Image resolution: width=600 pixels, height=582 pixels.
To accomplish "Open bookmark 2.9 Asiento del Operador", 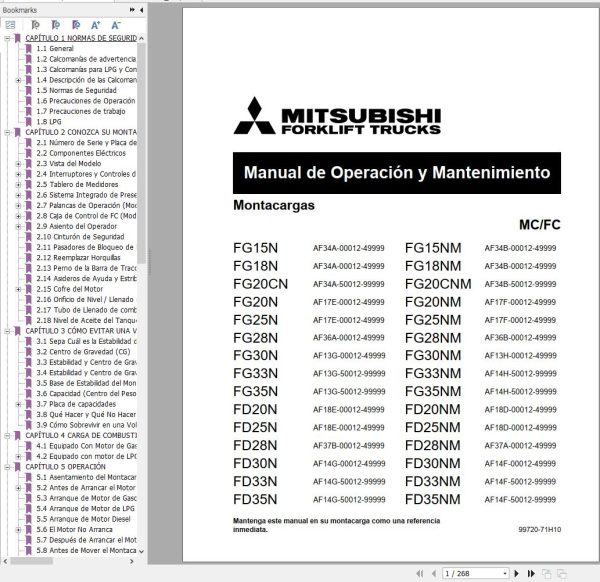I will 77,226.
